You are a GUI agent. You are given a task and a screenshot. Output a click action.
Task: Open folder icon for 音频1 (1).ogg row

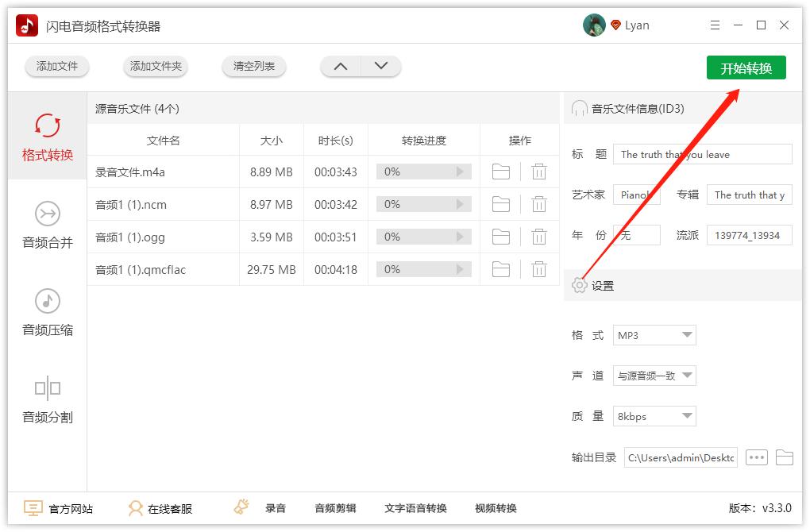click(x=500, y=237)
